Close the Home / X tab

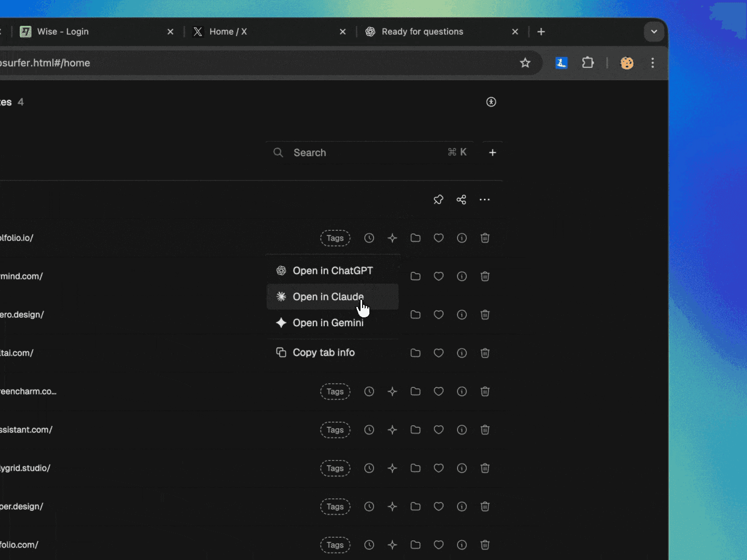(x=343, y=32)
